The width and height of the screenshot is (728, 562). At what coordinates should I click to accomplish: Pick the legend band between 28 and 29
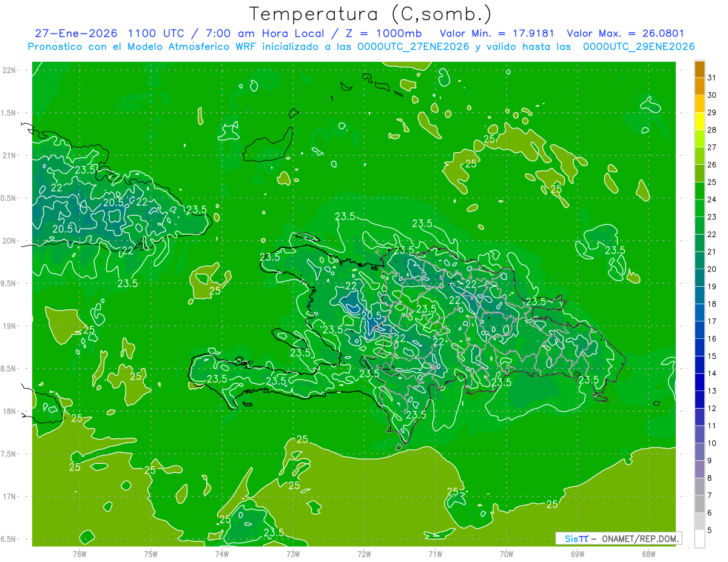699,121
